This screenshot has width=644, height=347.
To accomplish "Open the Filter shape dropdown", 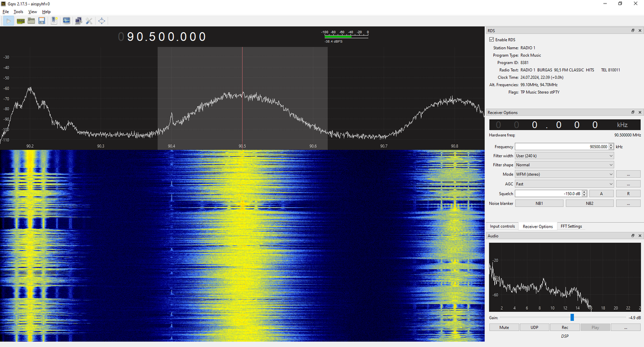I will [x=564, y=165].
